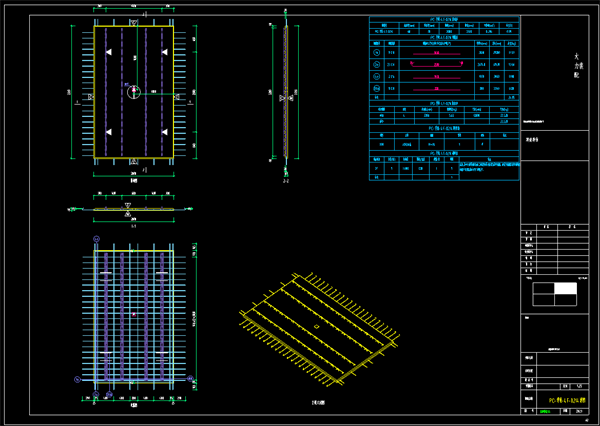The width and height of the screenshot is (600, 426).
Task: Select axis bubble left of rebar plan bottom
Action: 77,379
